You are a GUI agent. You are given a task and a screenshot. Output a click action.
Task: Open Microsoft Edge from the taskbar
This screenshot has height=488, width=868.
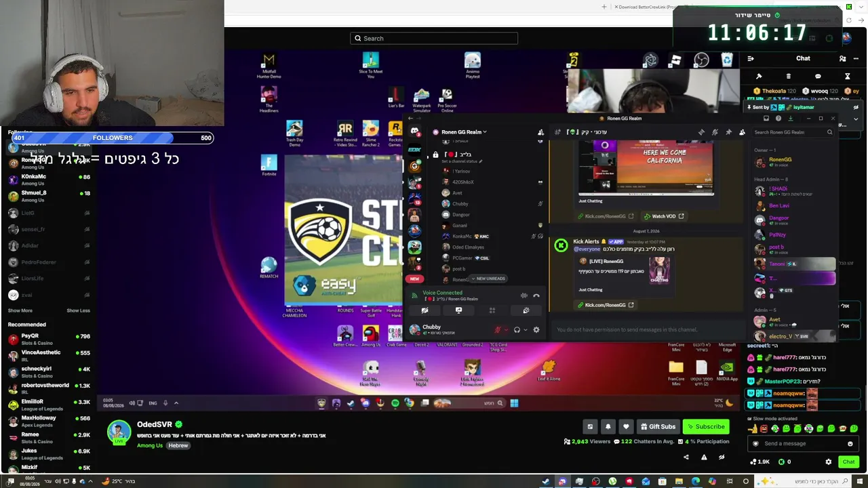[695, 482]
